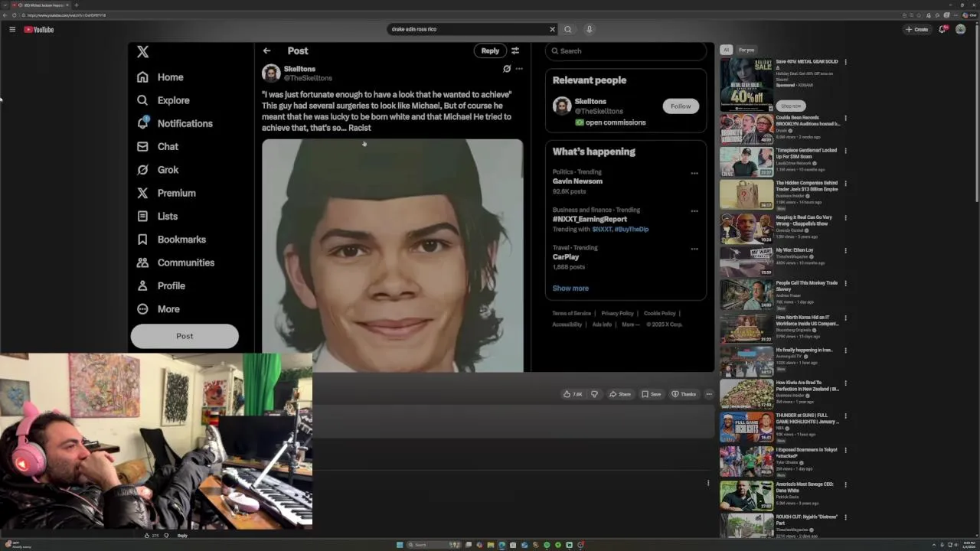Open Keeping It Real Chappelle video thumbnail

746,228
